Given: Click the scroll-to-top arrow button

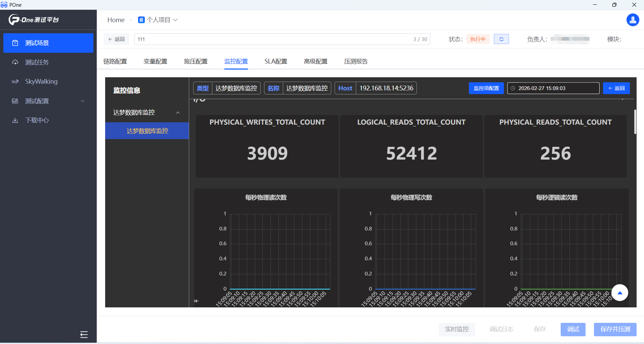Looking at the screenshot, I should pos(619,293).
